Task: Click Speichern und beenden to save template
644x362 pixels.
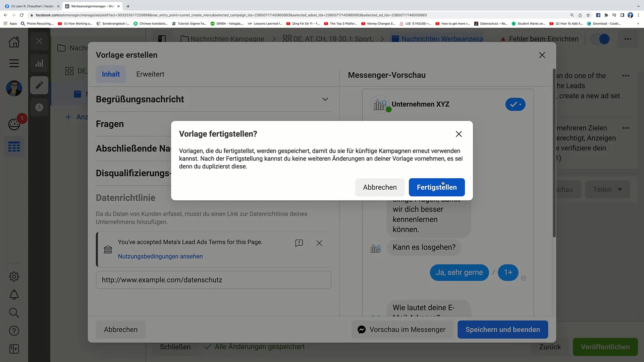Action: pyautogui.click(x=503, y=329)
